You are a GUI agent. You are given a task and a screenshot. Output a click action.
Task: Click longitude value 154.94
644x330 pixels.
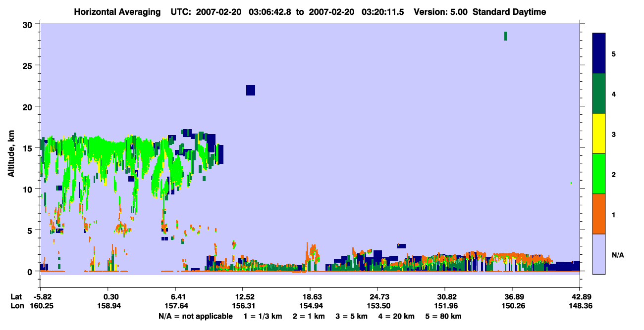(312, 306)
